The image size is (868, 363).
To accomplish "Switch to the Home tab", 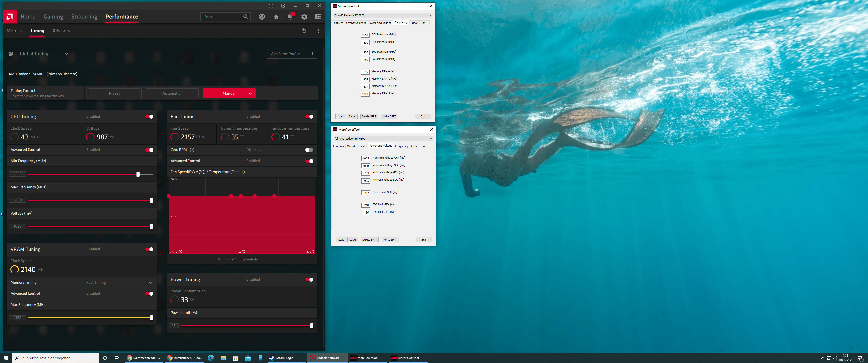I will coord(28,16).
